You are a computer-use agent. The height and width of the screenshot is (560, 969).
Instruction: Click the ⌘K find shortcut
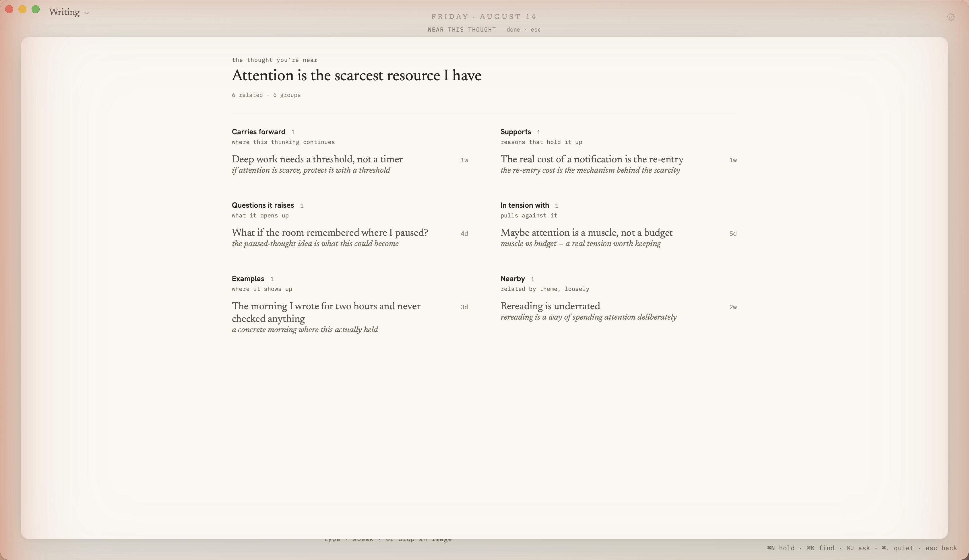pyautogui.click(x=820, y=548)
